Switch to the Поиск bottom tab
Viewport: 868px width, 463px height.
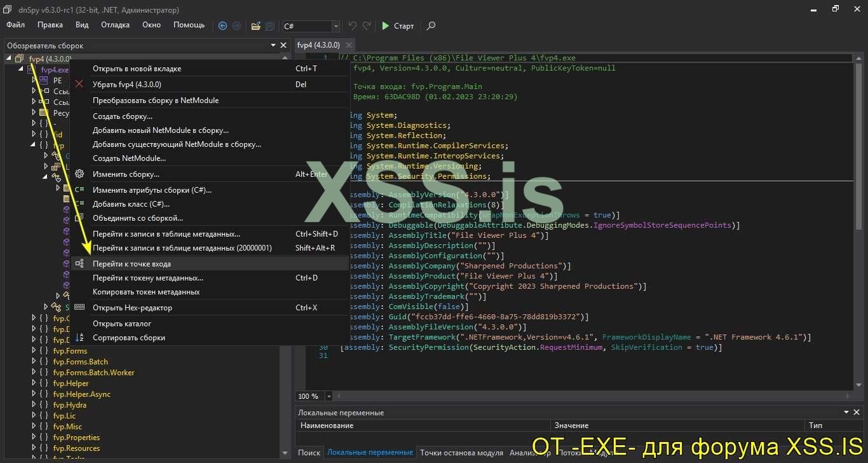pos(309,453)
